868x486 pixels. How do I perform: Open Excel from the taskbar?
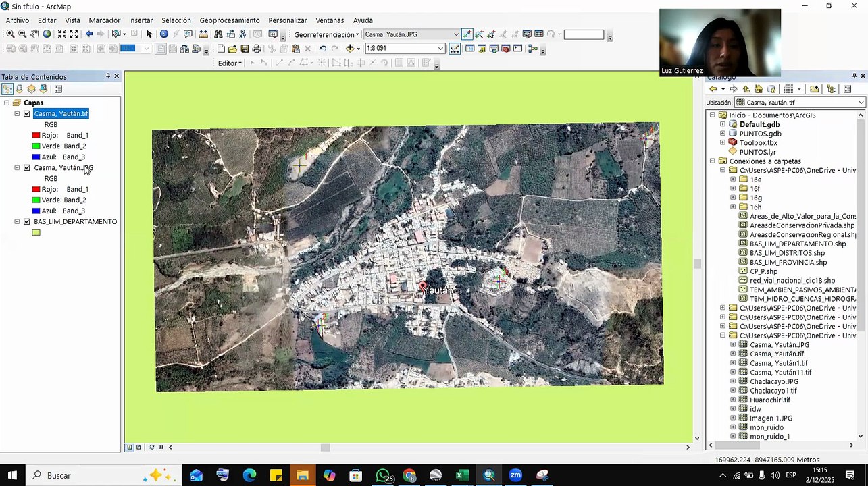[x=463, y=476]
